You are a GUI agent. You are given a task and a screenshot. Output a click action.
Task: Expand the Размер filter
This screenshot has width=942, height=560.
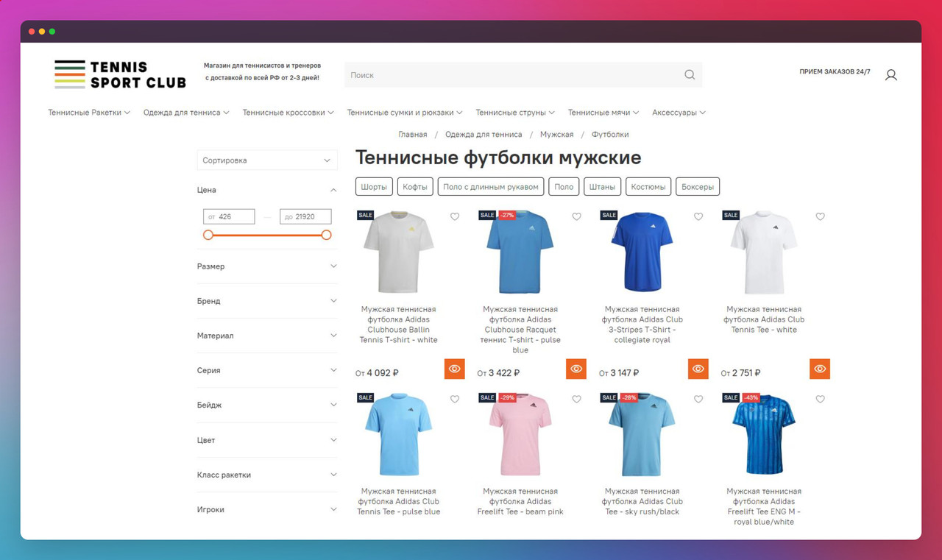(x=267, y=266)
